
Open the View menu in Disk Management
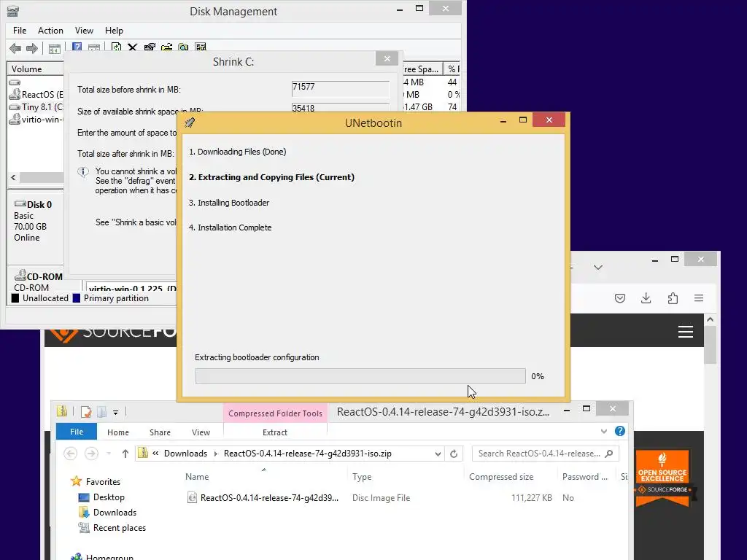click(x=84, y=31)
